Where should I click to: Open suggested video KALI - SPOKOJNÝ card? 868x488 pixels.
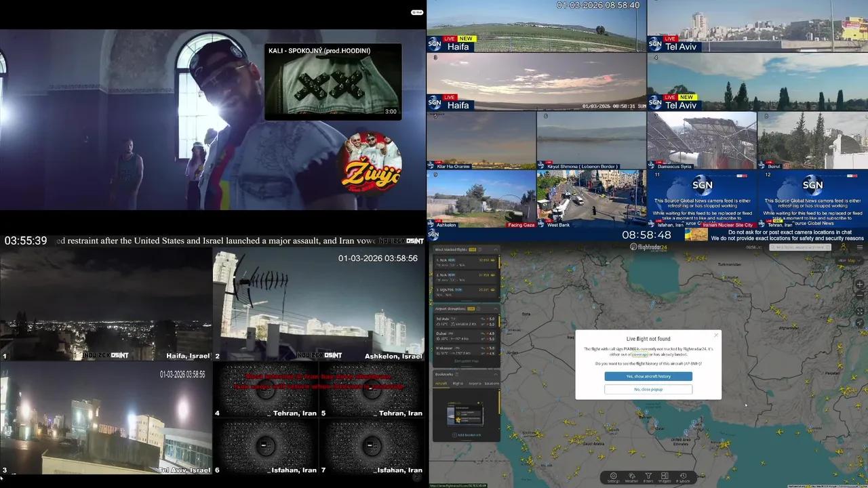pyautogui.click(x=333, y=82)
